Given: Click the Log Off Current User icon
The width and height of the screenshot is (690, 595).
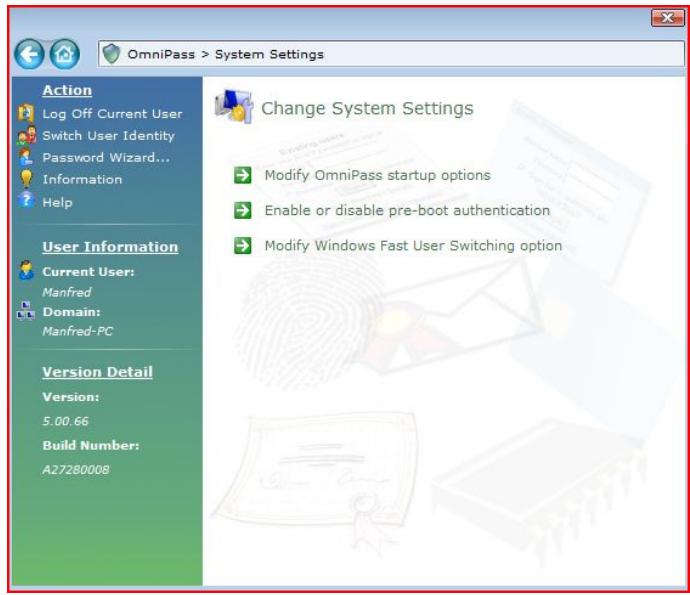Looking at the screenshot, I should click(27, 114).
